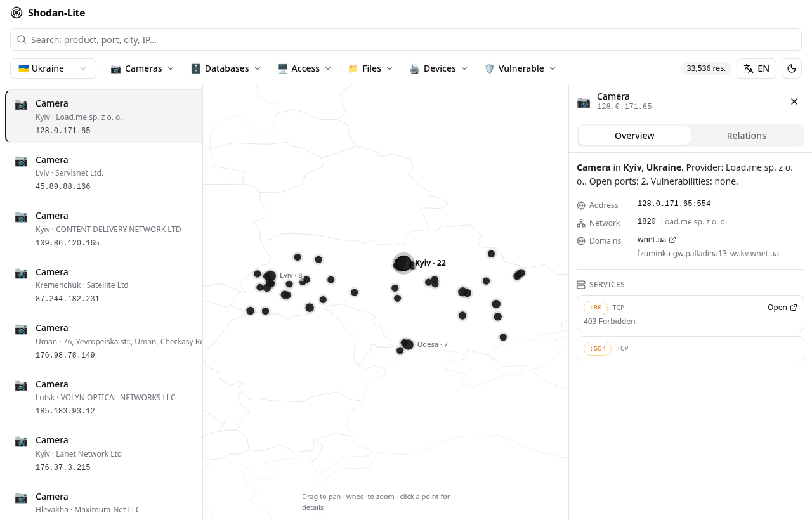Switch to the Relations tab
812x520 pixels.
pyautogui.click(x=746, y=136)
